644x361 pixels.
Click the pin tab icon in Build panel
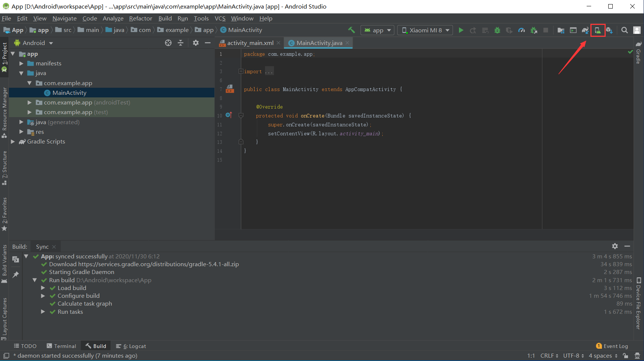tap(16, 275)
